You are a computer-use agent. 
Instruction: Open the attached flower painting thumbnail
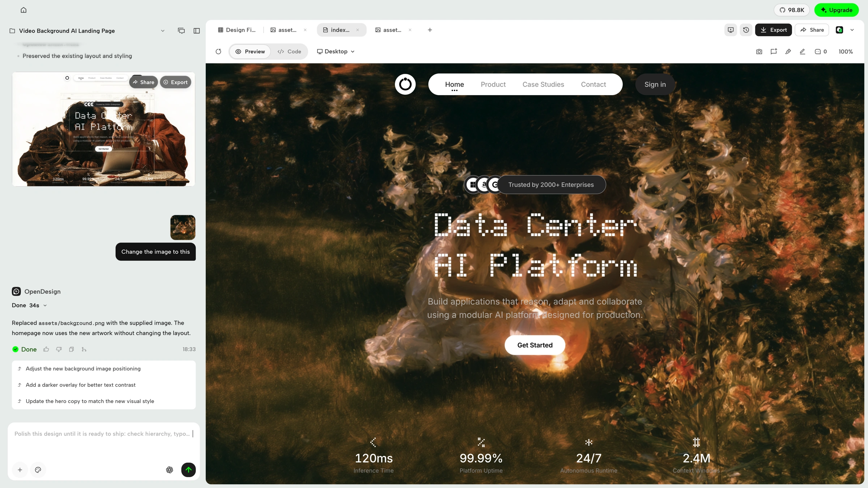pyautogui.click(x=183, y=227)
